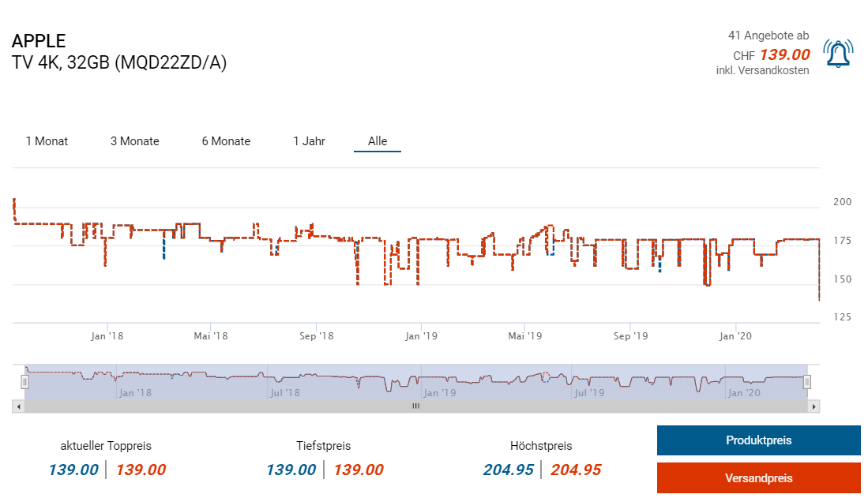Click the right navigator range handle
Screen dimensions: 868x498
point(807,382)
